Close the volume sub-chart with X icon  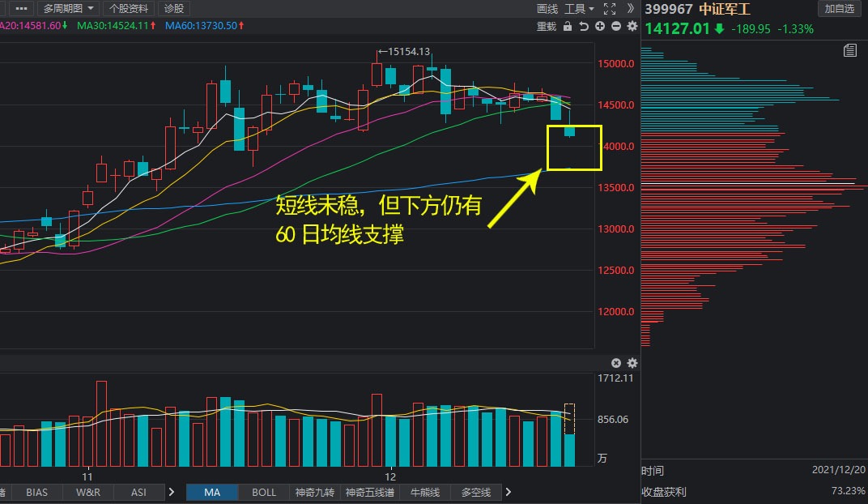[x=616, y=363]
